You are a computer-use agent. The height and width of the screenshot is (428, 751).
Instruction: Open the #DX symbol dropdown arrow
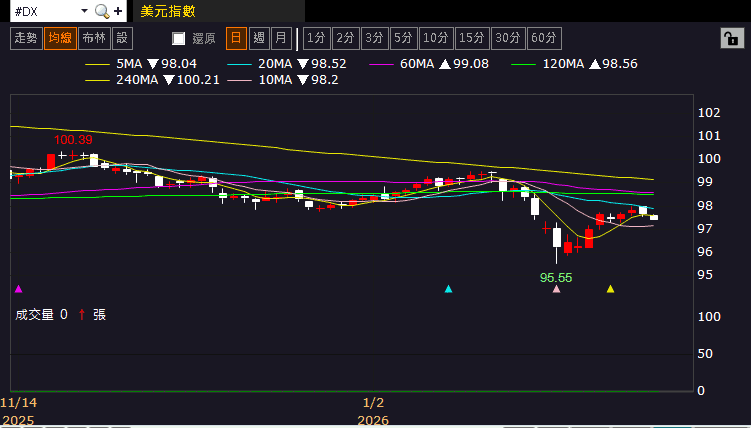pyautogui.click(x=84, y=11)
